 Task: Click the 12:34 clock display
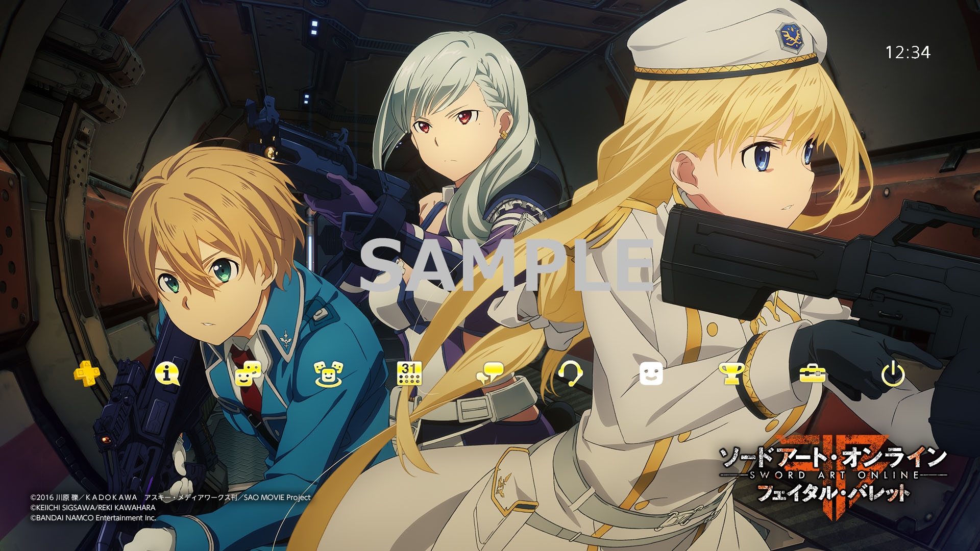[x=908, y=53]
